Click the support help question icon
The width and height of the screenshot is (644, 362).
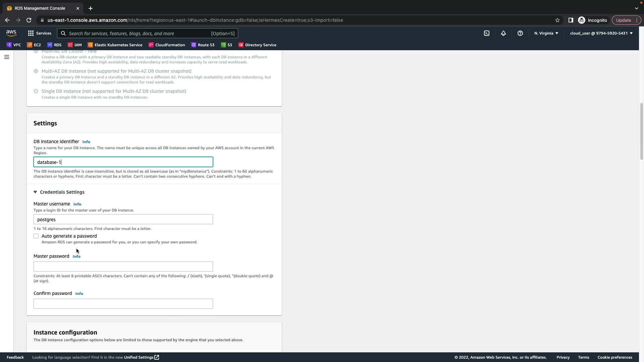520,33
